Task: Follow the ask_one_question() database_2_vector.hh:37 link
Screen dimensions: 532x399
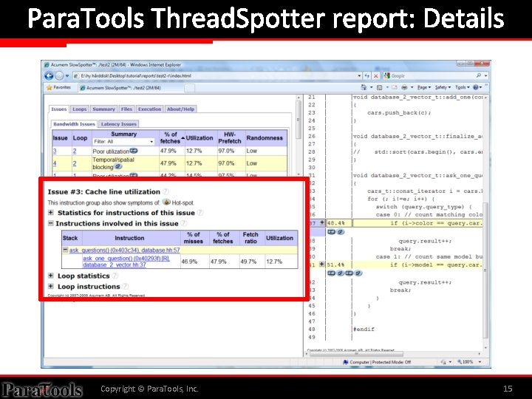Action: point(126,262)
